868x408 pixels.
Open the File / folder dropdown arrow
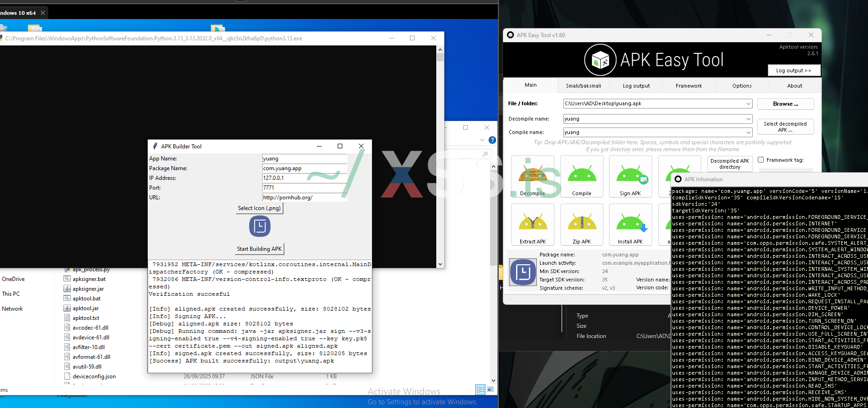coord(748,104)
